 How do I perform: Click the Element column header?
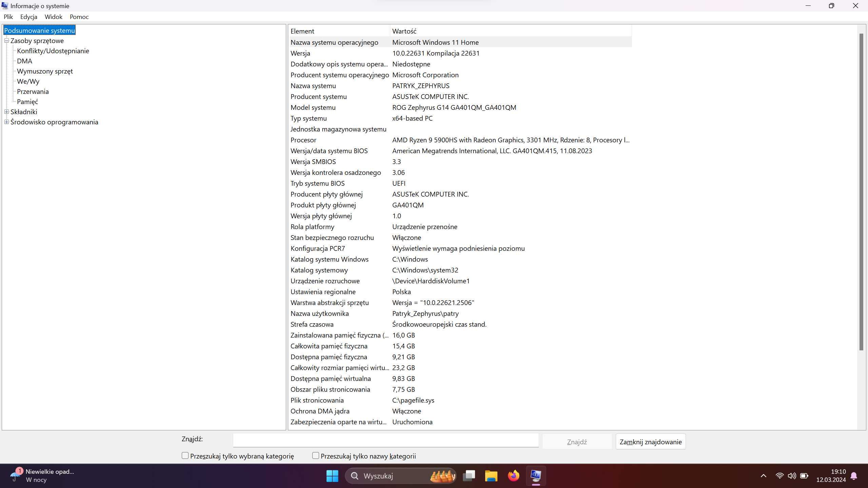pyautogui.click(x=339, y=31)
